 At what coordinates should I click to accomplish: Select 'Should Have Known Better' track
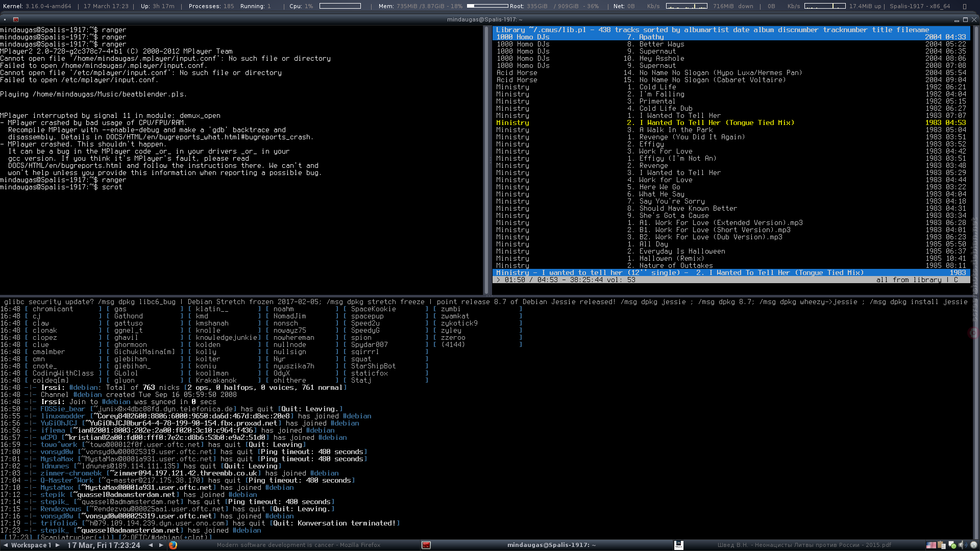click(731, 209)
